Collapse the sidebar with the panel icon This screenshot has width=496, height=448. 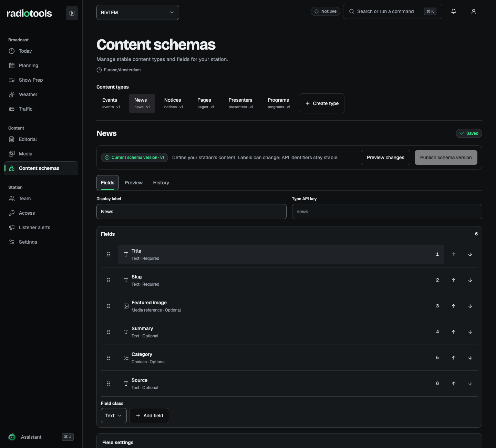(72, 13)
